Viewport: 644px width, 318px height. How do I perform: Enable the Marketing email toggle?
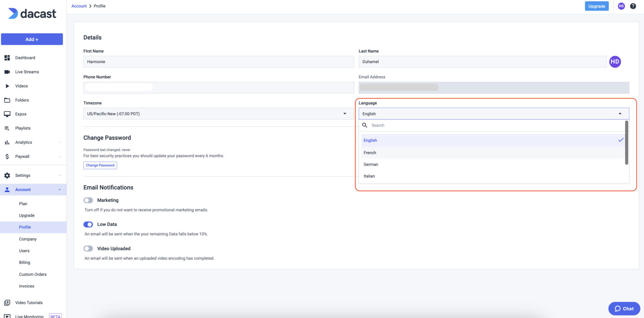[x=88, y=200]
